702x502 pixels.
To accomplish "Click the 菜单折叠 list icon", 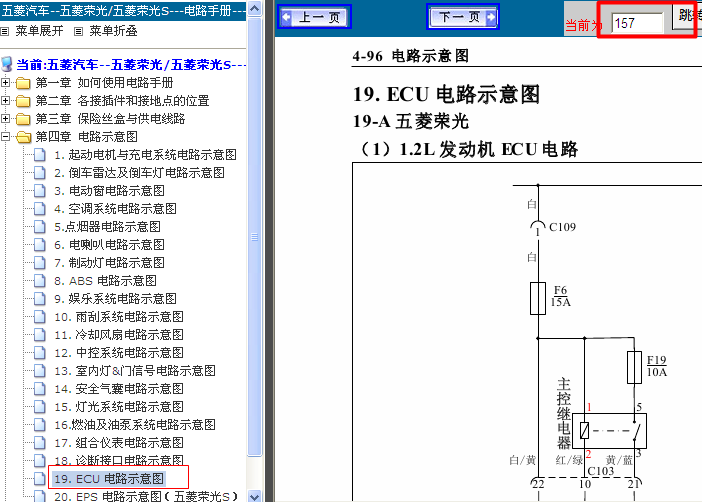I will (78, 31).
